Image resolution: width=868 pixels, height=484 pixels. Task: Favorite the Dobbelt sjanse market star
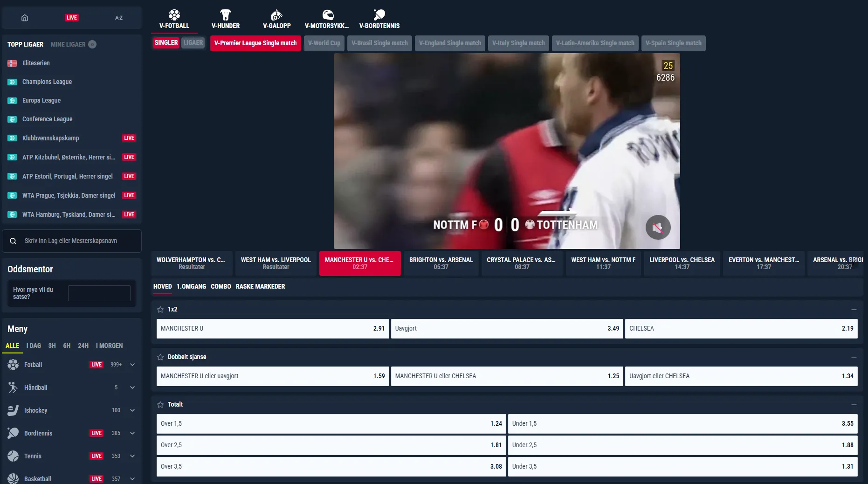coord(160,357)
